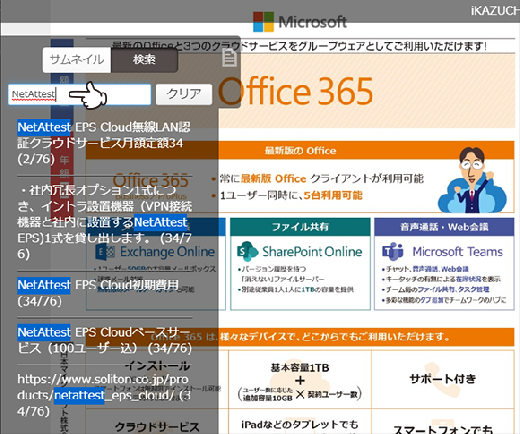Select the 検索 tab
Image resolution: width=520 pixels, height=434 pixels.
click(144, 60)
